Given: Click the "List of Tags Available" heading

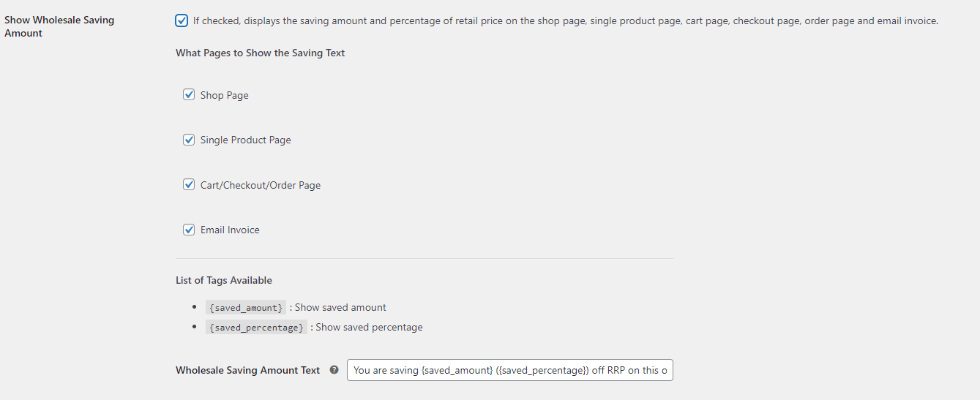Looking at the screenshot, I should point(223,280).
